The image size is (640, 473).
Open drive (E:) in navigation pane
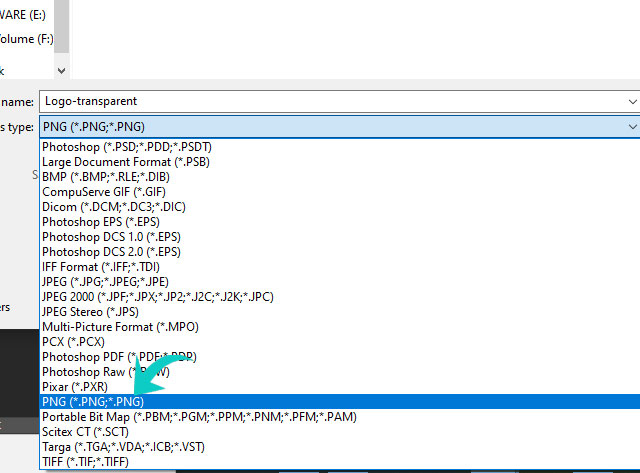tap(23, 15)
